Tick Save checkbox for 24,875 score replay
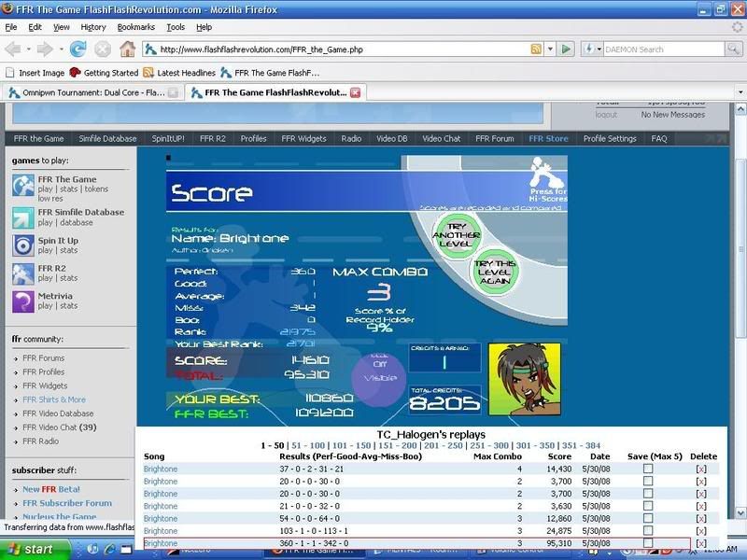Image resolution: width=747 pixels, height=560 pixels. coord(648,530)
